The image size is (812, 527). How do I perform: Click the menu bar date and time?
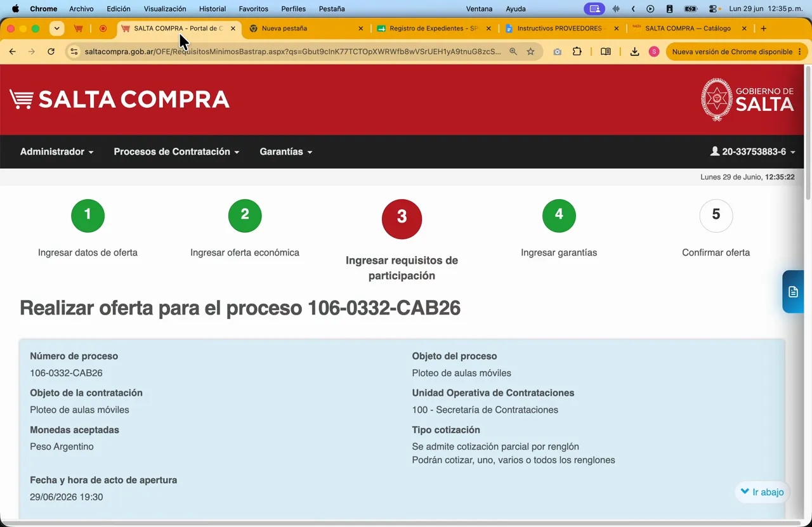point(766,9)
